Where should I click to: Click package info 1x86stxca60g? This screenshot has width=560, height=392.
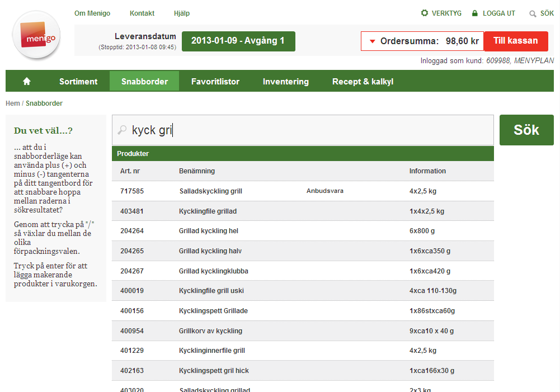432,310
